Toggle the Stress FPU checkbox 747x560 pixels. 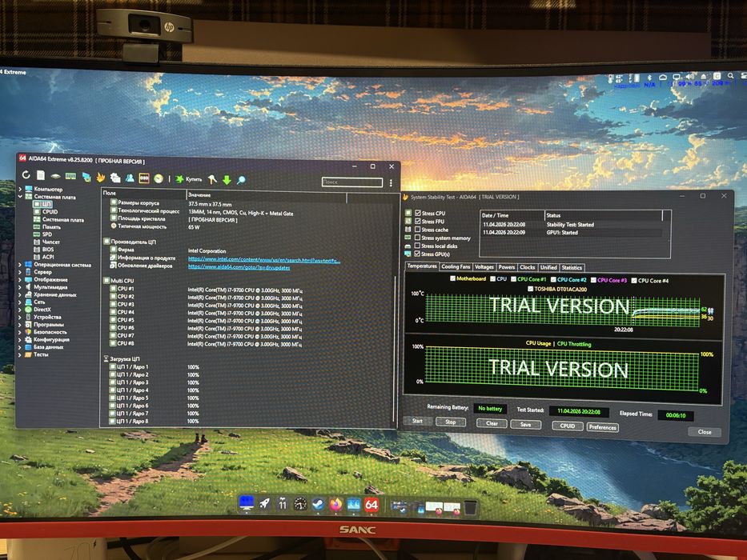(x=417, y=221)
